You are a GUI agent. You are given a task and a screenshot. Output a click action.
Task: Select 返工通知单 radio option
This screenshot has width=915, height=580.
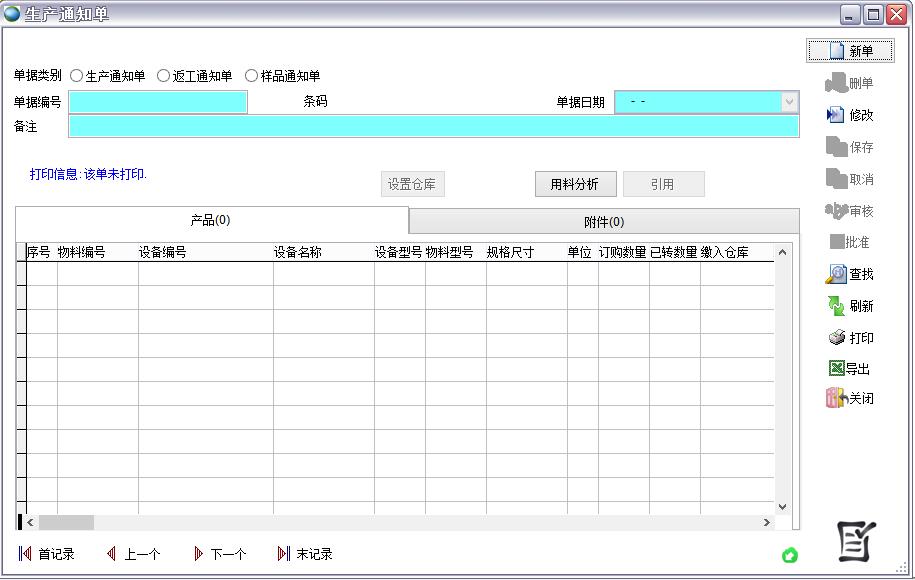coord(164,76)
